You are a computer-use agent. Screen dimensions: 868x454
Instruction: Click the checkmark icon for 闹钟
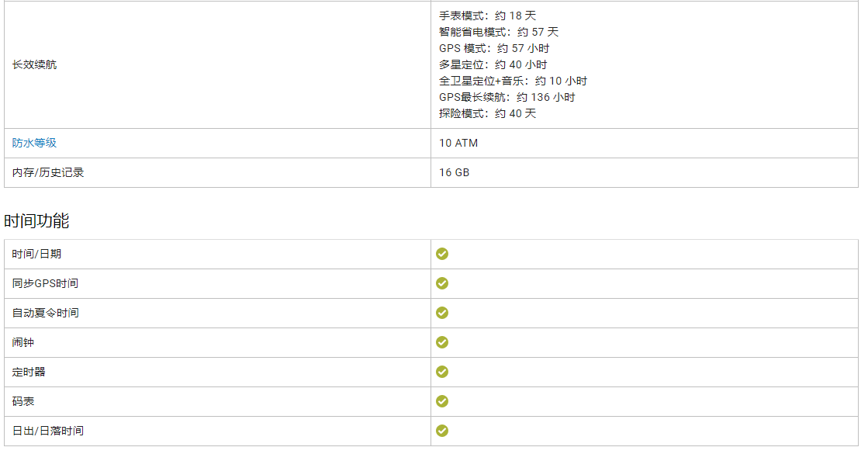click(x=442, y=342)
